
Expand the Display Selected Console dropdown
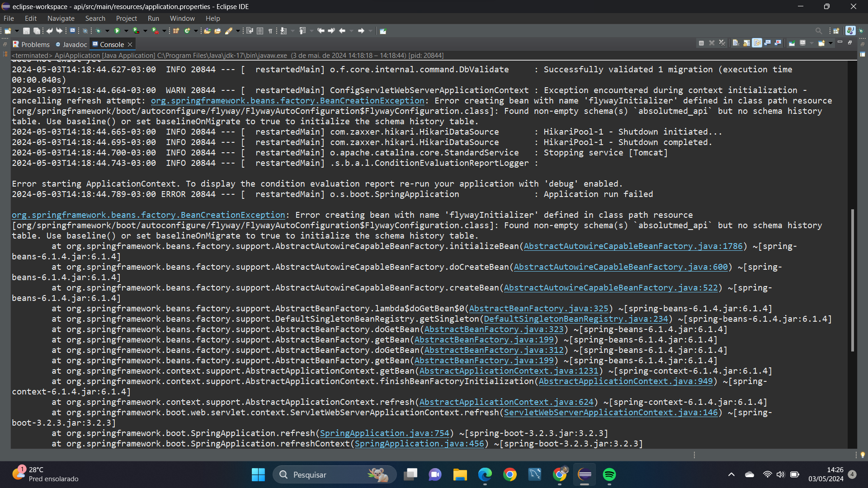tap(811, 43)
